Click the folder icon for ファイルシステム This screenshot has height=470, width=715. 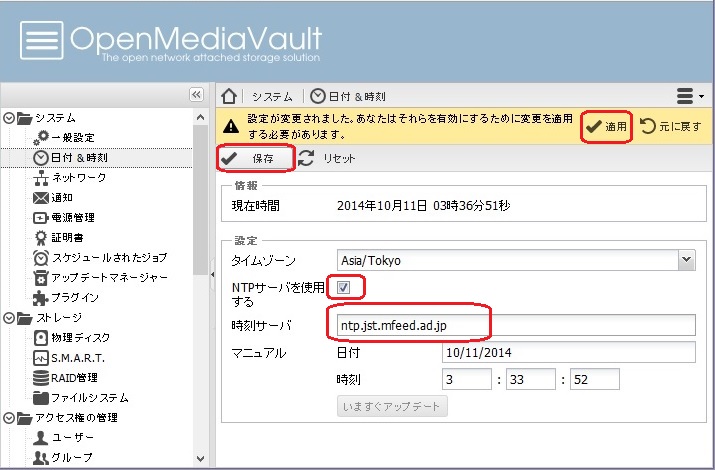pyautogui.click(x=41, y=398)
